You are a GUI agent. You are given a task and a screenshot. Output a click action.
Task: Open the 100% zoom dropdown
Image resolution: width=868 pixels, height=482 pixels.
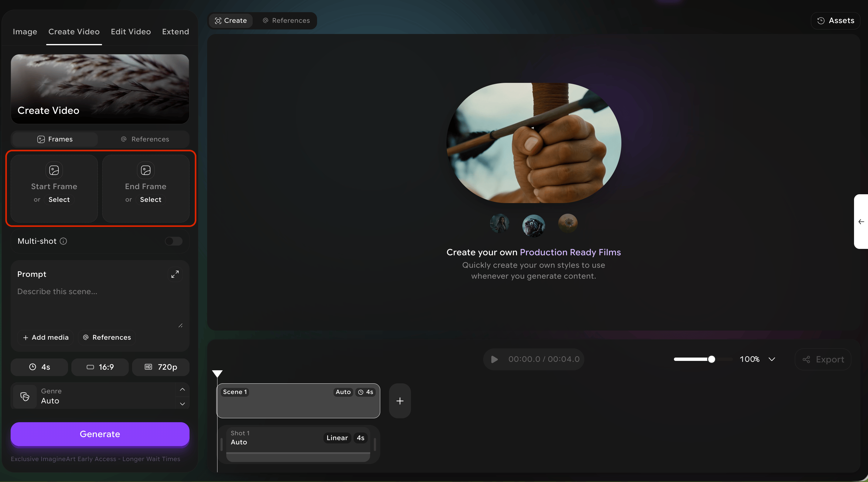[757, 359]
